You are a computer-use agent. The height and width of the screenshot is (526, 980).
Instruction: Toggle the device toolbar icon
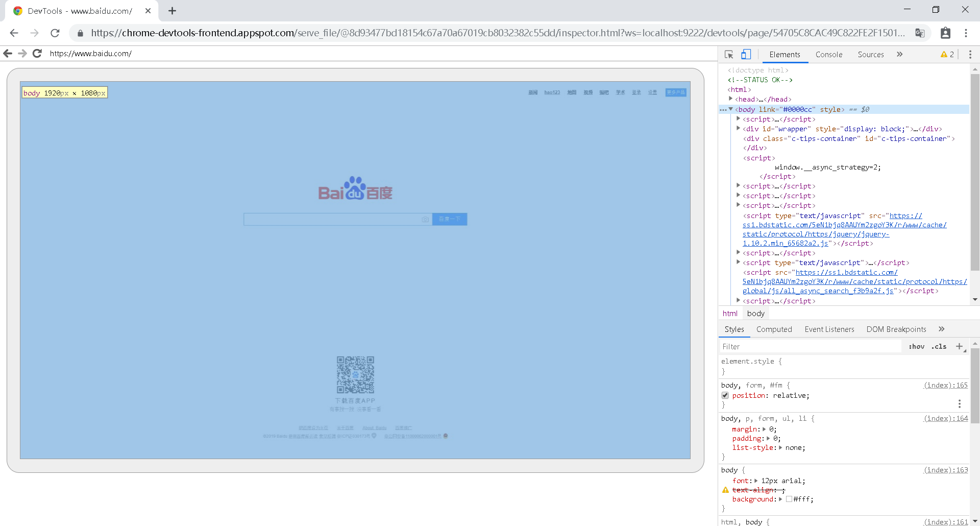746,55
